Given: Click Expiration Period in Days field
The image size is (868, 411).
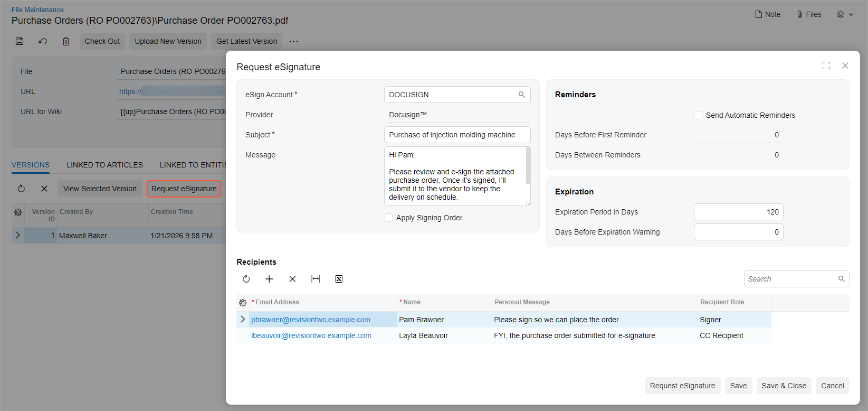Looking at the screenshot, I should [x=738, y=212].
